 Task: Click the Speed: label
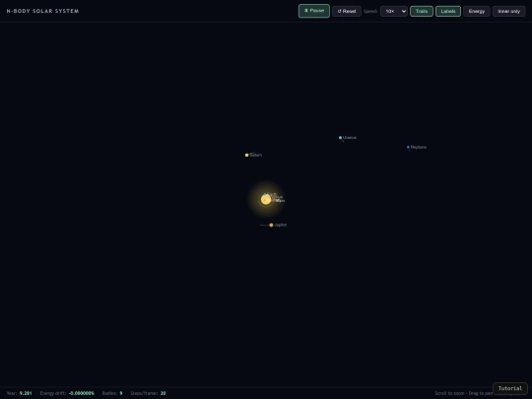tap(370, 11)
